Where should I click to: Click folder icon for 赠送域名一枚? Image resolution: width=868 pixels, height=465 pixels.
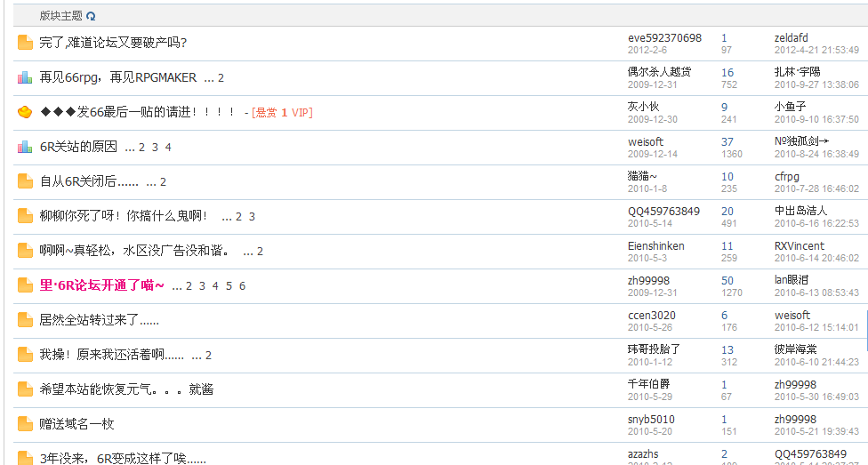(25, 424)
